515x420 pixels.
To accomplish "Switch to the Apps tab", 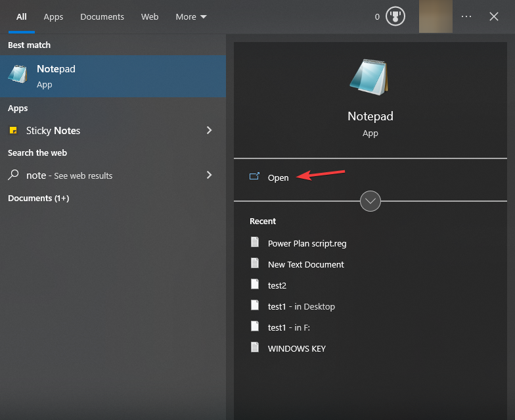I will point(53,17).
